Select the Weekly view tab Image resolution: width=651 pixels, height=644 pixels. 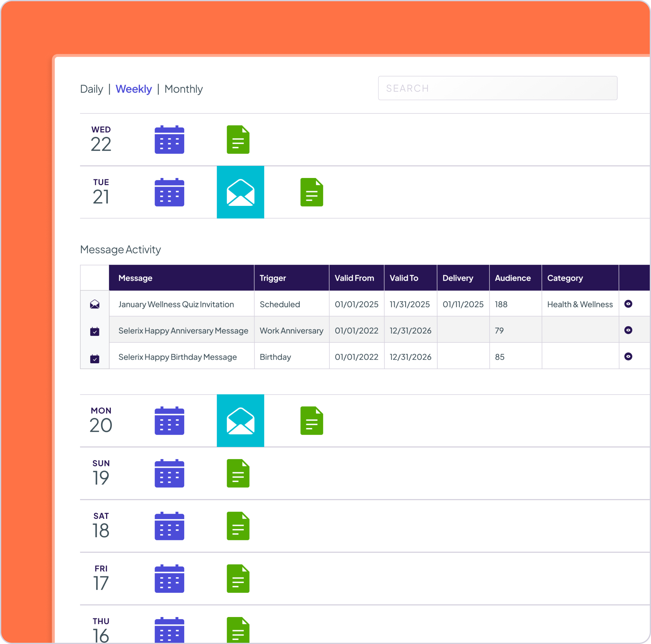tap(133, 89)
